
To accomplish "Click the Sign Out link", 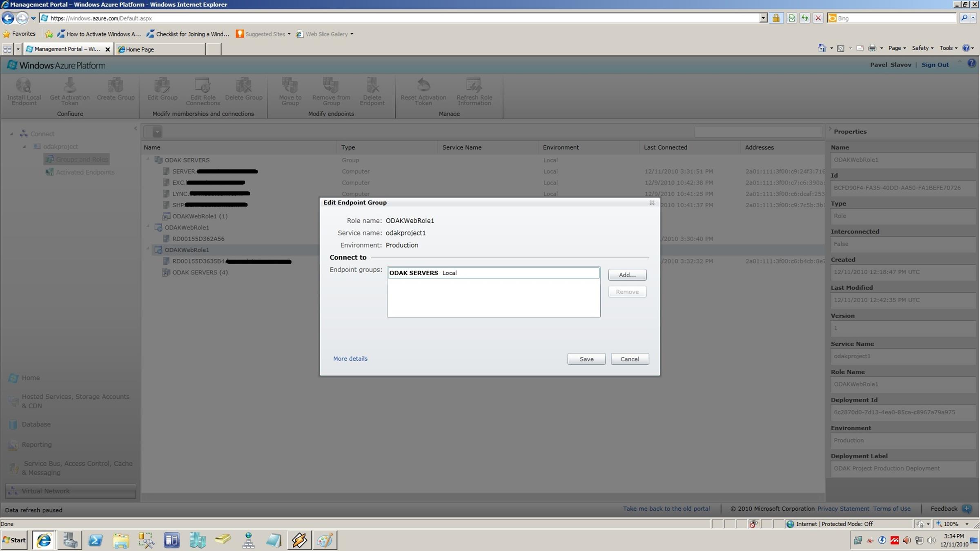I will click(935, 64).
